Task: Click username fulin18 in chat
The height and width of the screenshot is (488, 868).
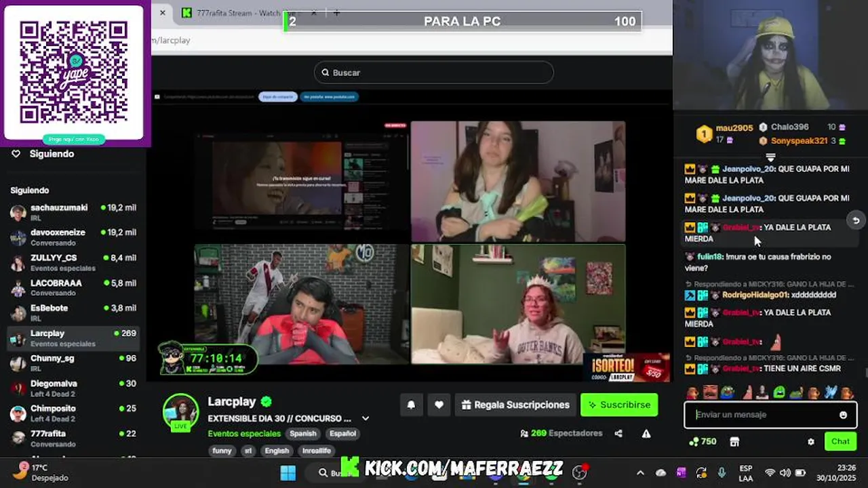Action: click(x=711, y=257)
